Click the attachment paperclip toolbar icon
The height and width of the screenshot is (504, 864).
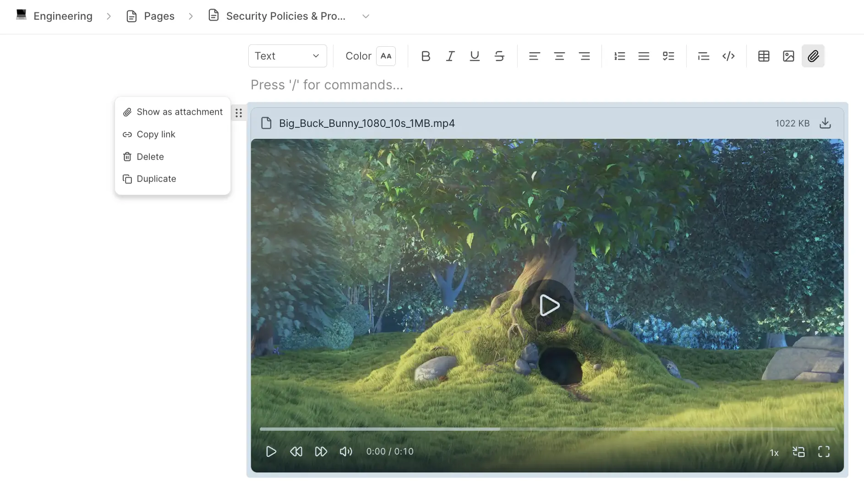point(813,56)
